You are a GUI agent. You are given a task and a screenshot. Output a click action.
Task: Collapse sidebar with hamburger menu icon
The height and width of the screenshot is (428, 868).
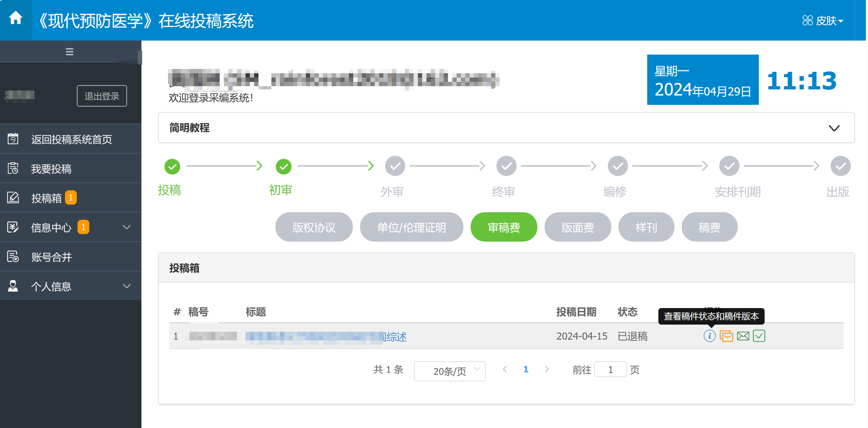pos(70,52)
